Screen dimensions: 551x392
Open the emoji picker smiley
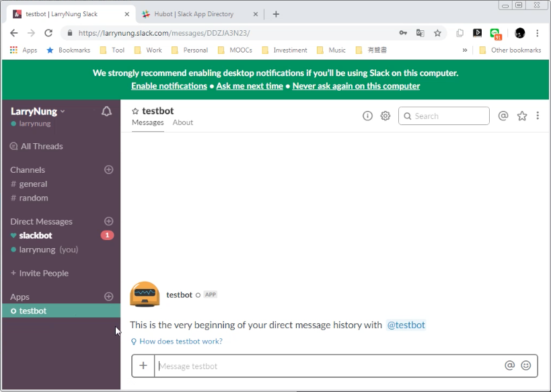[526, 366]
